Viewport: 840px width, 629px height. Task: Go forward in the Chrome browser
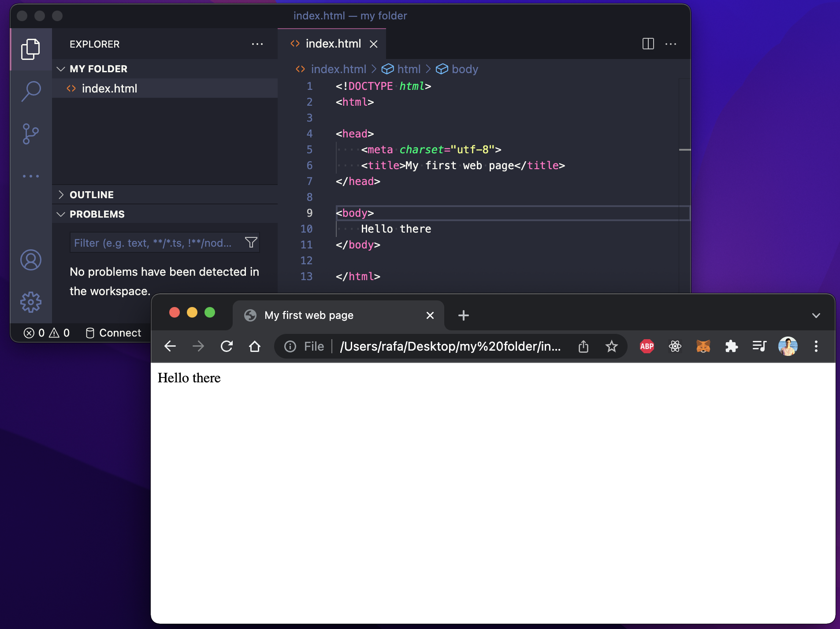198,347
